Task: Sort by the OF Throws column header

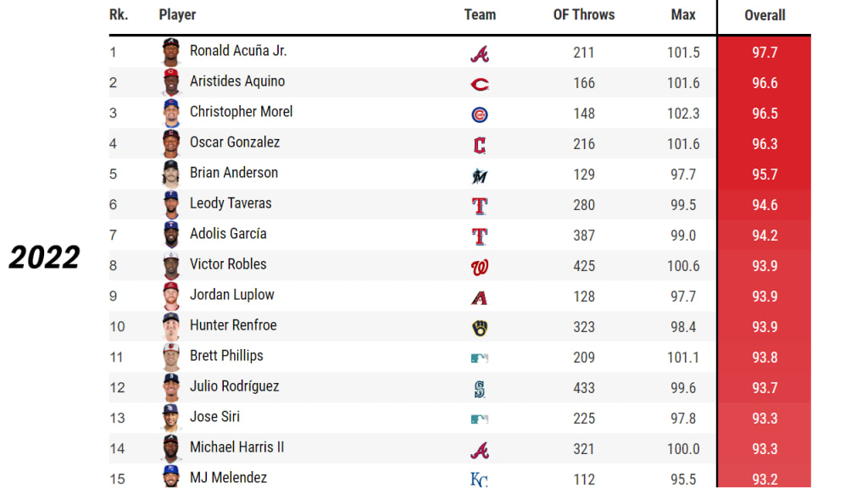Action: (x=583, y=15)
